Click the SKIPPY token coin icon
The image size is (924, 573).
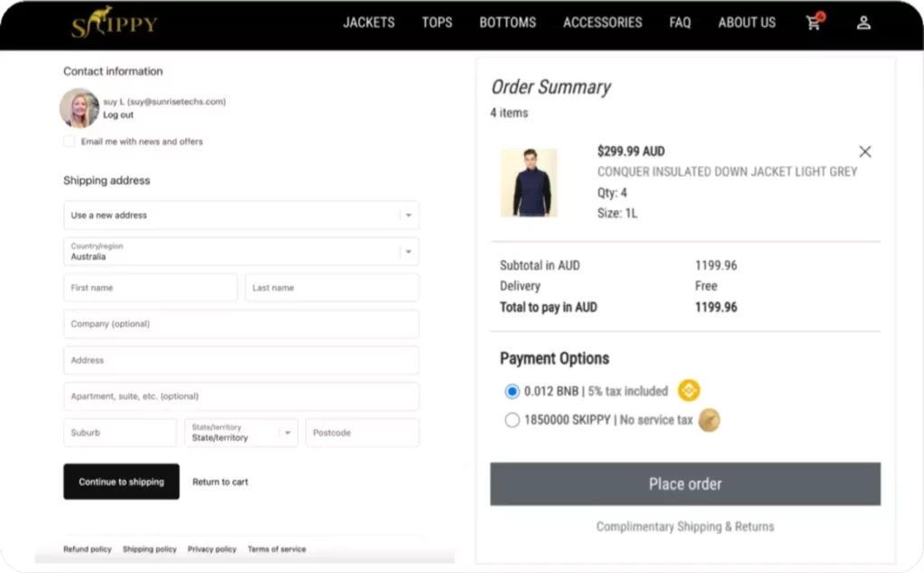click(x=709, y=421)
